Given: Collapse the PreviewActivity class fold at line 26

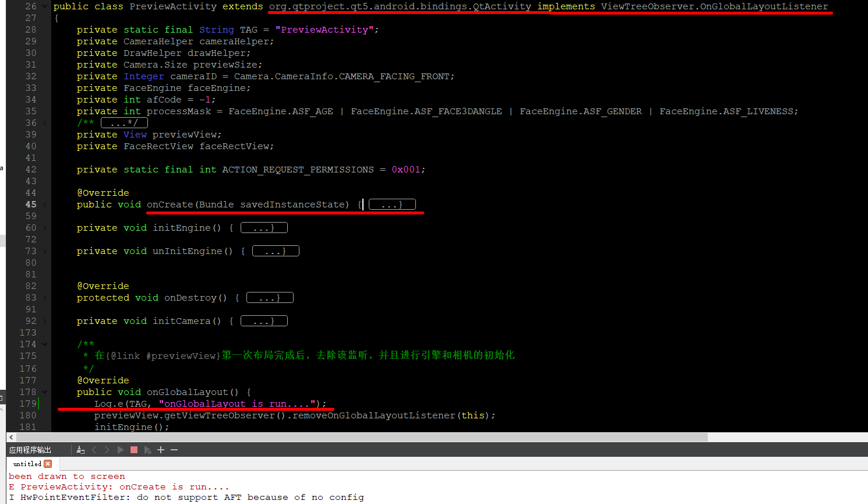Looking at the screenshot, I should pyautogui.click(x=44, y=6).
